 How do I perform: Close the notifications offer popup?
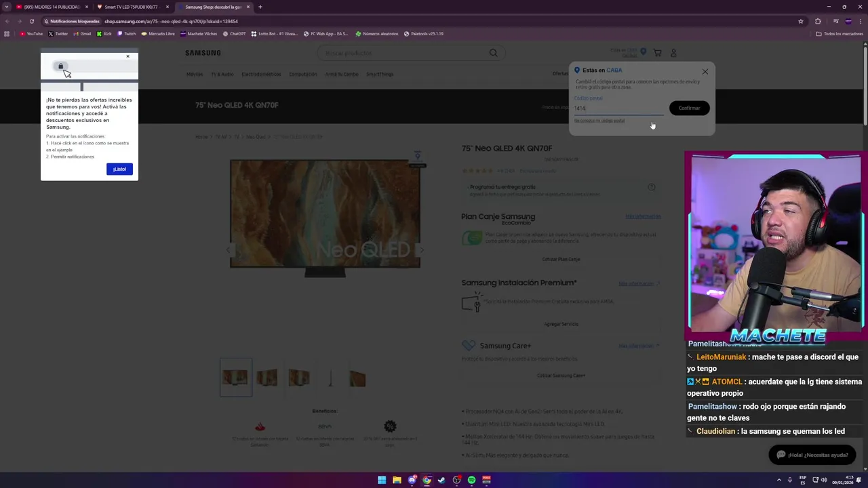pos(127,56)
